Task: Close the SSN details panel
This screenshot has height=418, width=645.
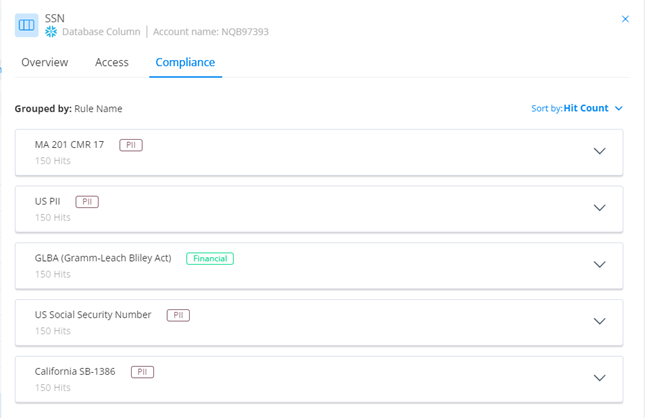Action: click(x=626, y=19)
